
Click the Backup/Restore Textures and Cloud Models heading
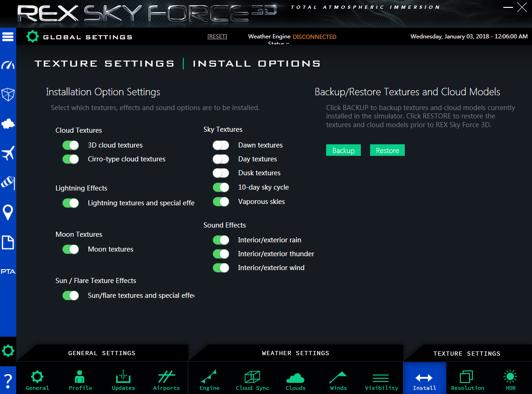tap(407, 92)
